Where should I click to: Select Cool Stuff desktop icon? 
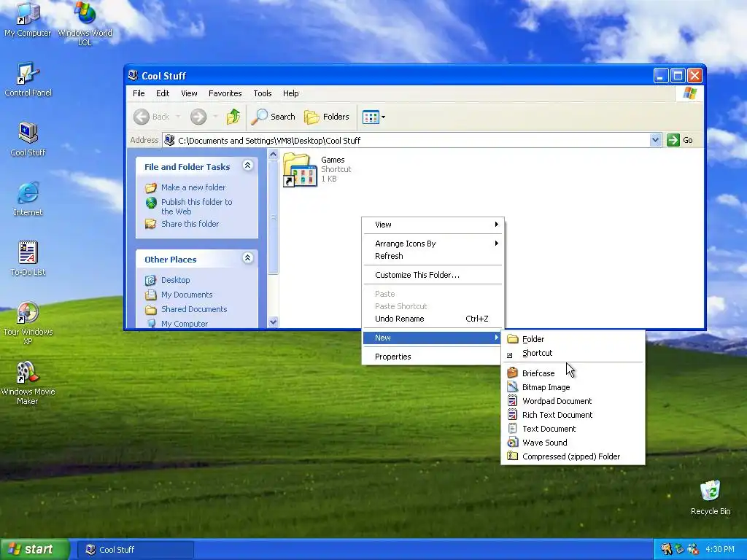28,139
